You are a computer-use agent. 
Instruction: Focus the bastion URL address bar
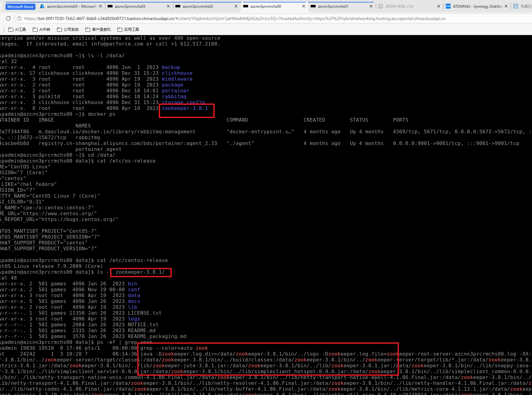point(235,18)
